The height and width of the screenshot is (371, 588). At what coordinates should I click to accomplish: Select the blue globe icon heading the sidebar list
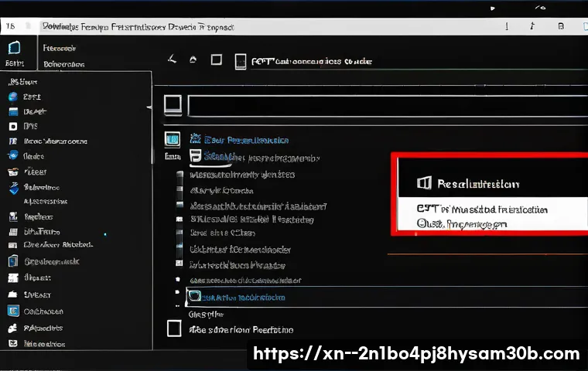(x=12, y=97)
